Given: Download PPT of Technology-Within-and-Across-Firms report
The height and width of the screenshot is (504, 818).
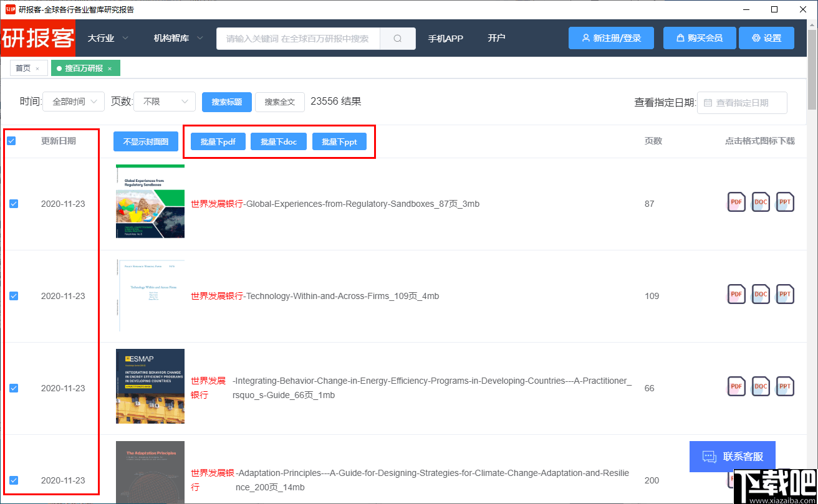Looking at the screenshot, I should pyautogui.click(x=785, y=295).
